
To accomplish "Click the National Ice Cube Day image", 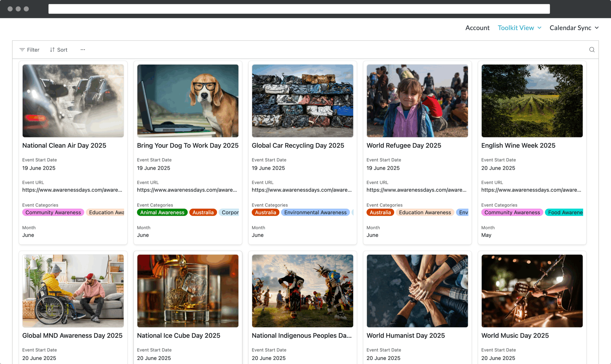I will click(188, 291).
